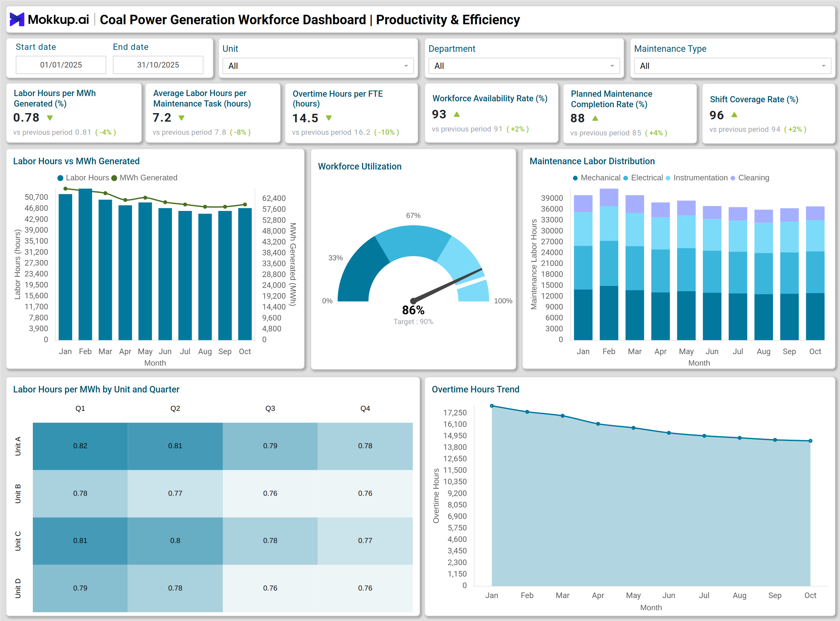
Task: Click the Overtime Hours per FTE KPI title
Action: tap(337, 99)
